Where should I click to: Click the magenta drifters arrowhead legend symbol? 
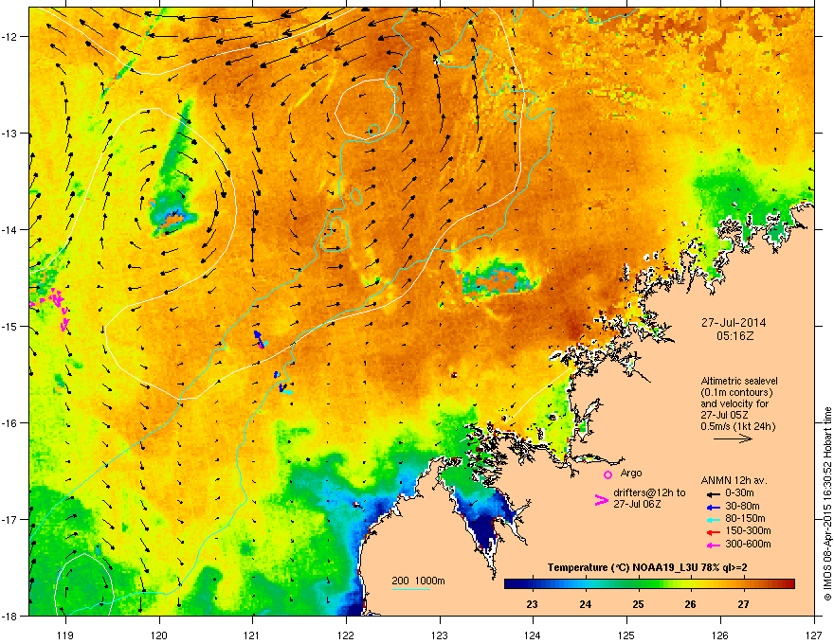(x=601, y=500)
